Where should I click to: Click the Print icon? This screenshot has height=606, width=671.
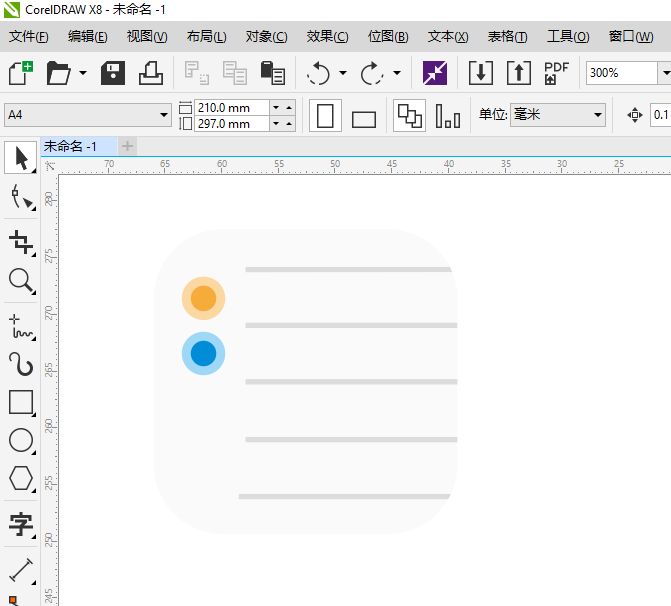[x=150, y=73]
